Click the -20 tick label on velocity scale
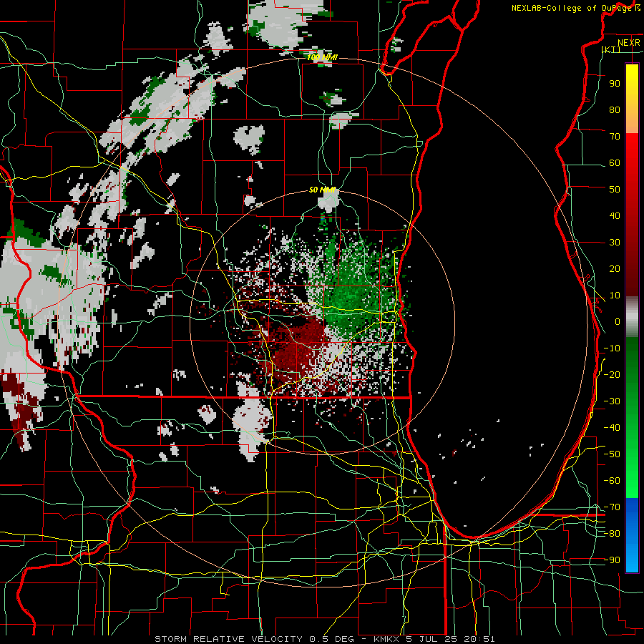The width and height of the screenshot is (644, 644). [x=612, y=374]
